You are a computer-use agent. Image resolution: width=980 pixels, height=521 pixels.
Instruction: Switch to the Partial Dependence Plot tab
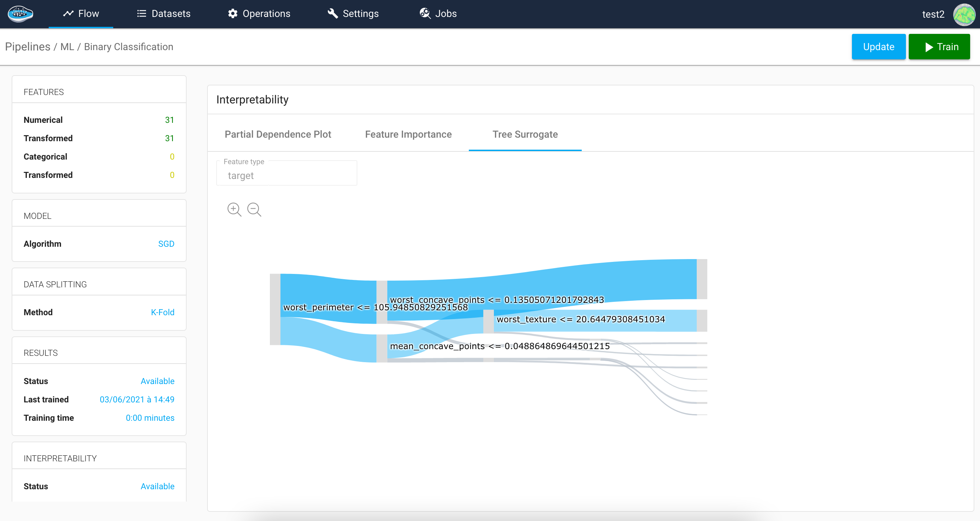tap(278, 134)
